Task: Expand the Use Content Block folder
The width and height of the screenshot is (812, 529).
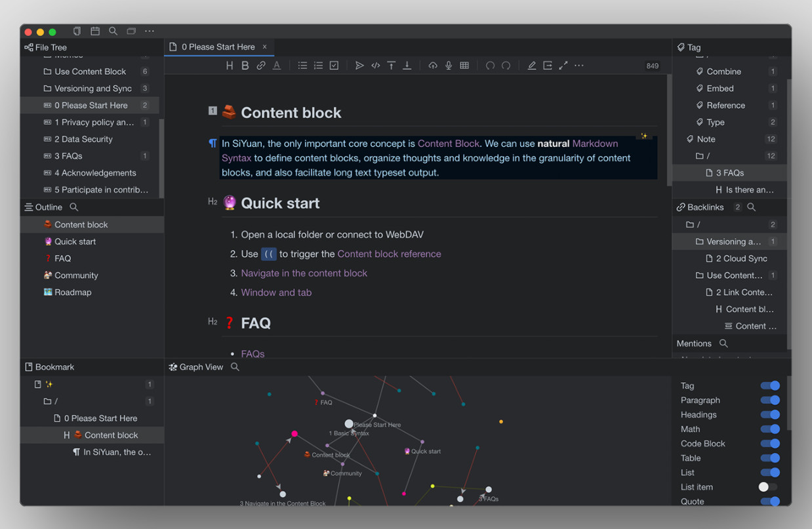Action: (x=90, y=71)
